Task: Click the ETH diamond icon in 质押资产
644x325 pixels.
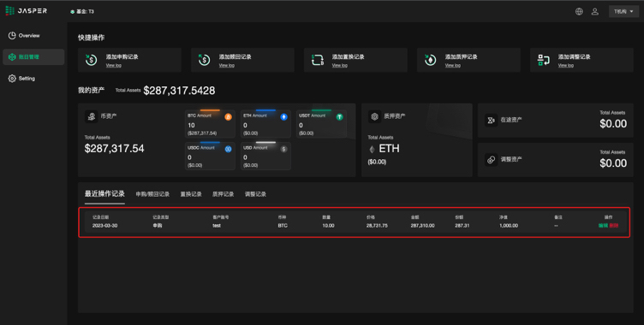Action: [373, 149]
